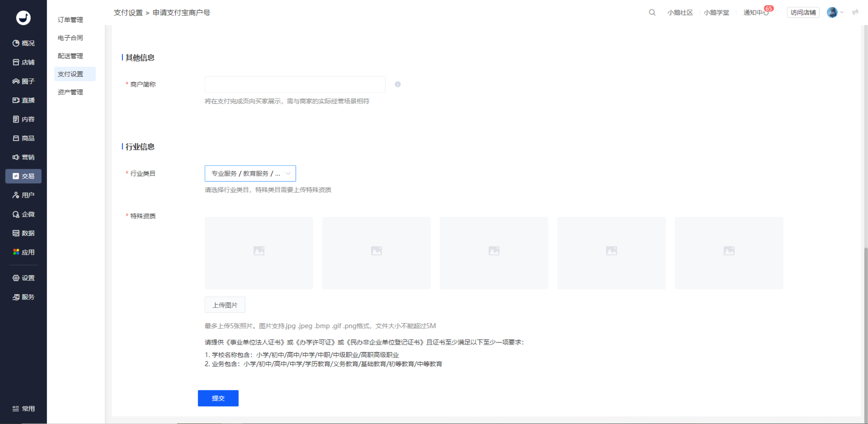Click the switch arrows icon top right
This screenshot has height=424, width=868.
tap(855, 12)
